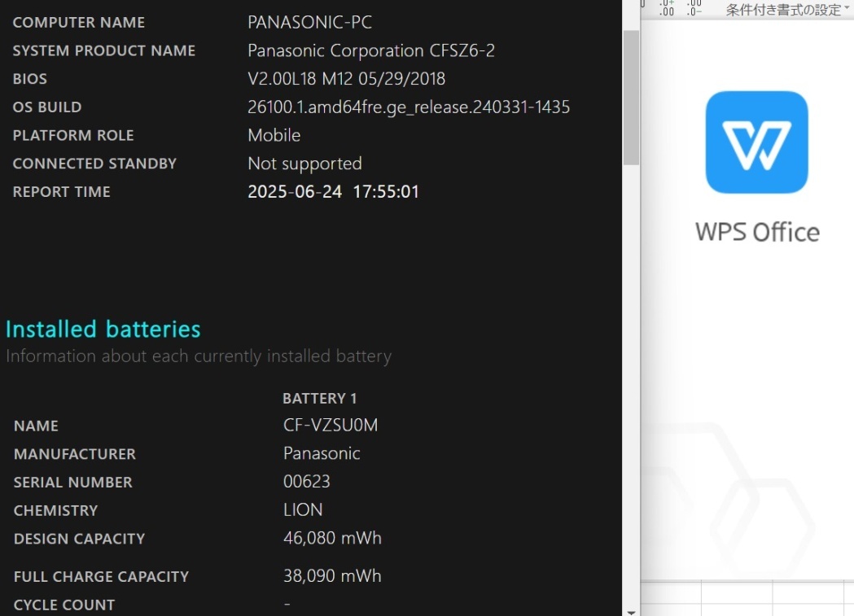Click the BATTERY 1 column header
Screen dimensions: 854x616
tap(320, 399)
